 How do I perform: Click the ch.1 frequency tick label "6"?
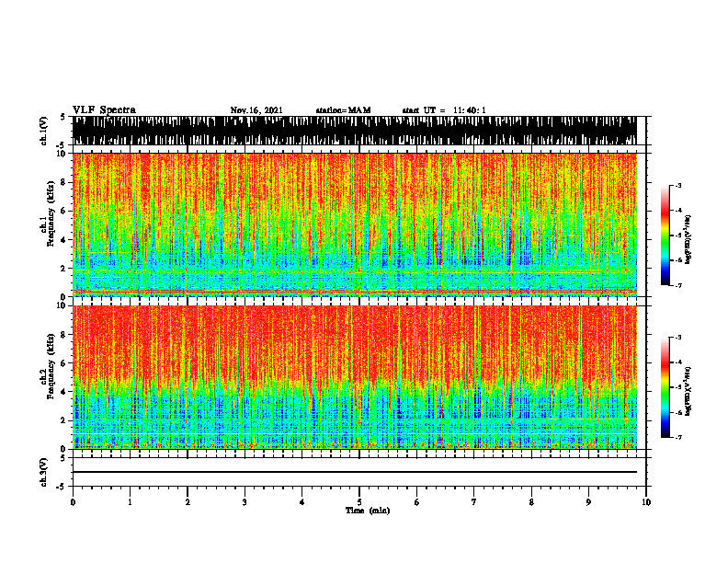click(x=63, y=212)
